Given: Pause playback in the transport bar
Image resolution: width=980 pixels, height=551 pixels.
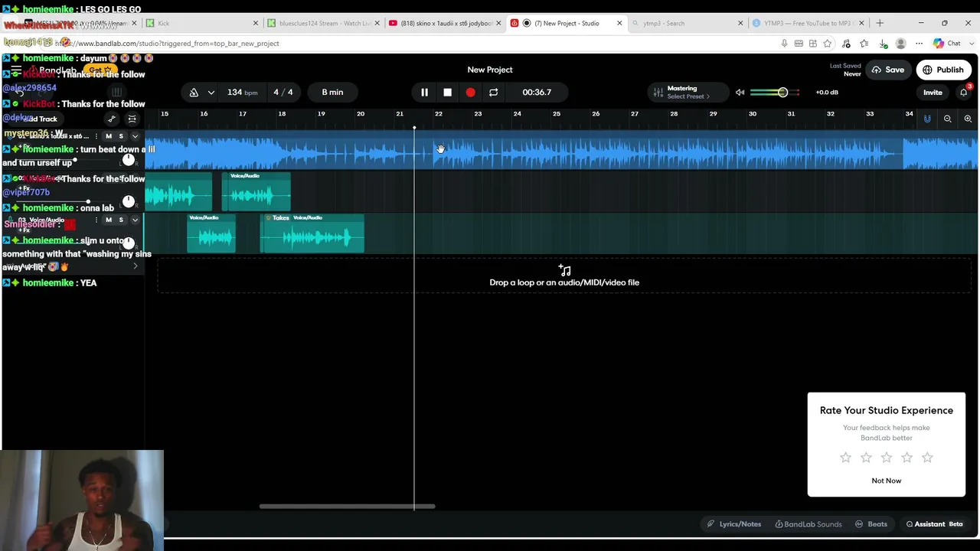Looking at the screenshot, I should click(424, 93).
